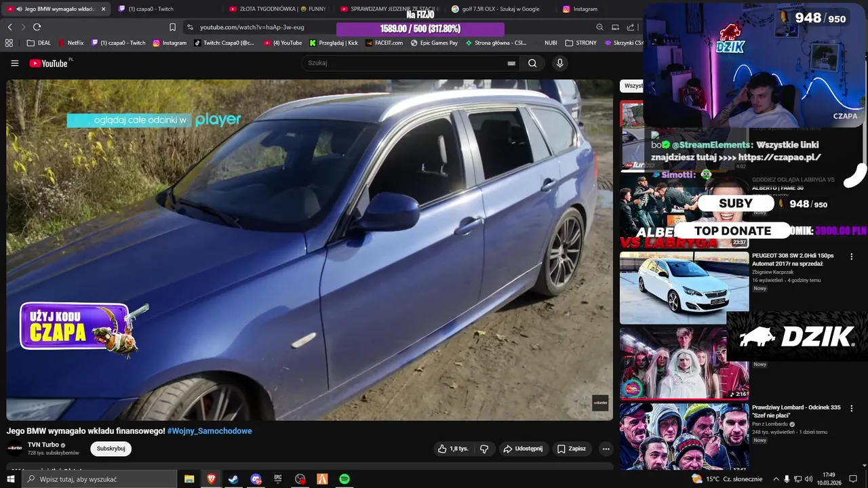Open the share icon in address bar

[631, 27]
